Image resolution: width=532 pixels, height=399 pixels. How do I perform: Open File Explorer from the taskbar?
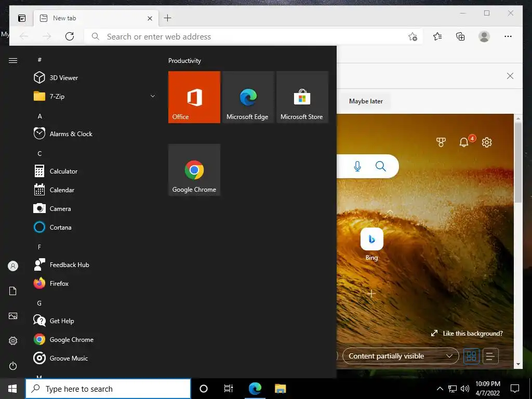280,389
